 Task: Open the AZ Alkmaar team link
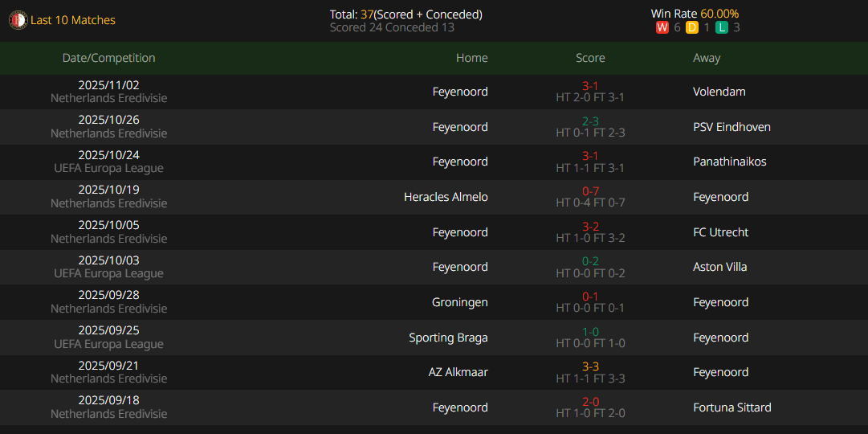(x=458, y=372)
